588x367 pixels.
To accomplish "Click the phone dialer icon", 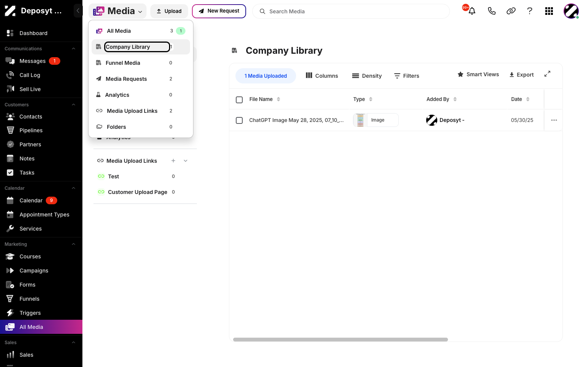I will (492, 11).
